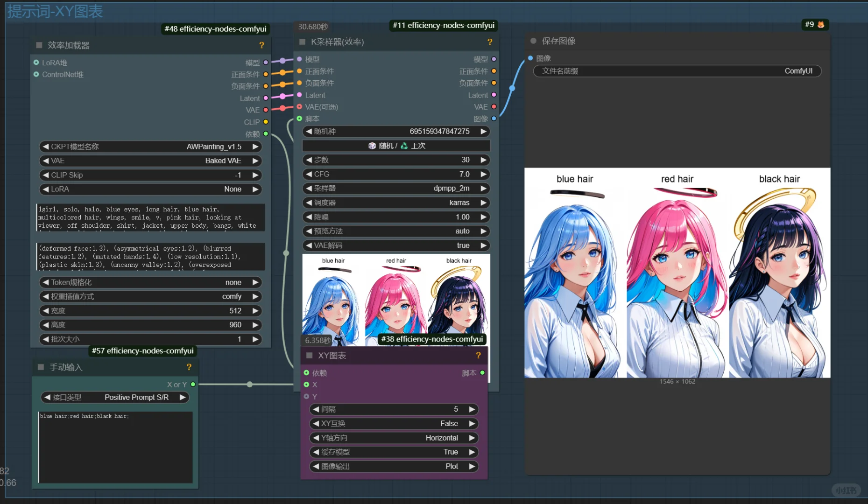Click the 随机 / 上次 seed button
Screen dimensions: 868x504
[396, 146]
